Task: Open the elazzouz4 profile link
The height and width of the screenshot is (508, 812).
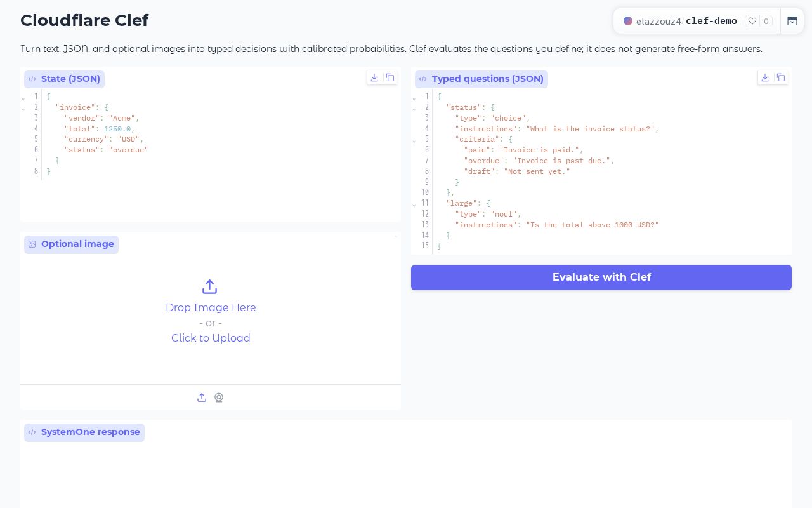Action: 658,21
